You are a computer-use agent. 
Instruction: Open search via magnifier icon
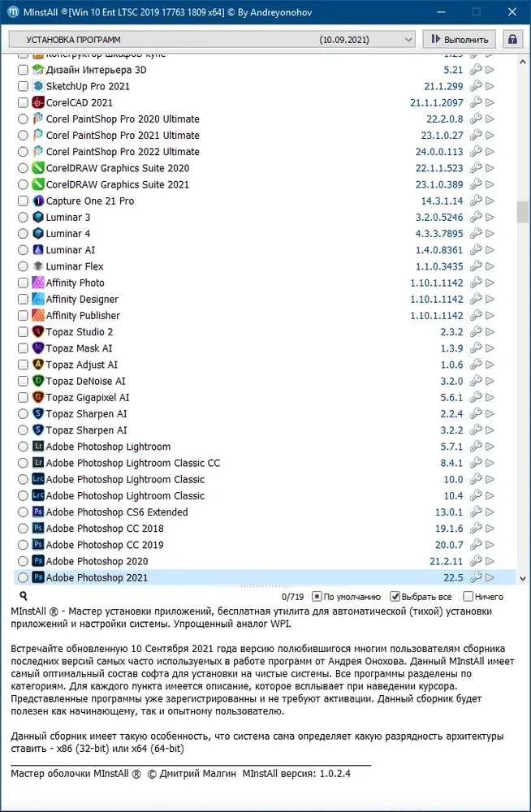(x=24, y=595)
